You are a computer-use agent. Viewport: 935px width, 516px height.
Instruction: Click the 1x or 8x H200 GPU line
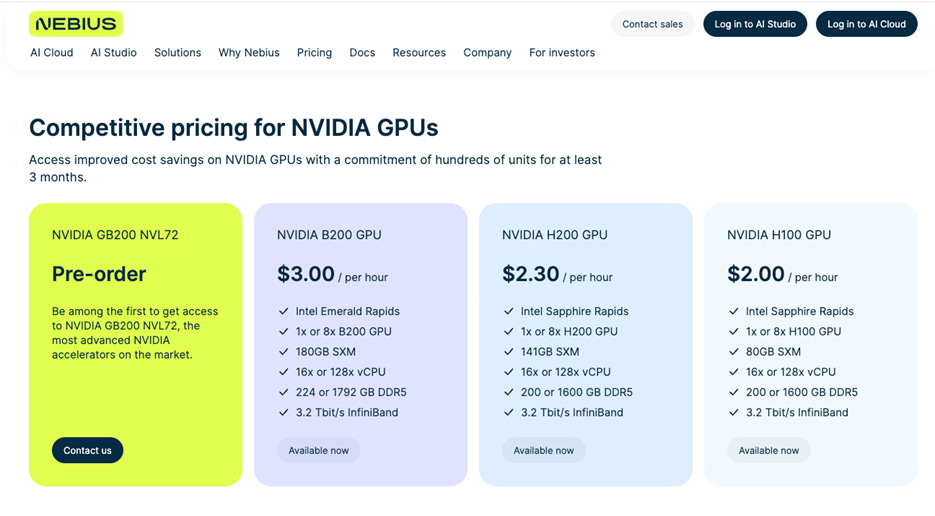(x=569, y=332)
